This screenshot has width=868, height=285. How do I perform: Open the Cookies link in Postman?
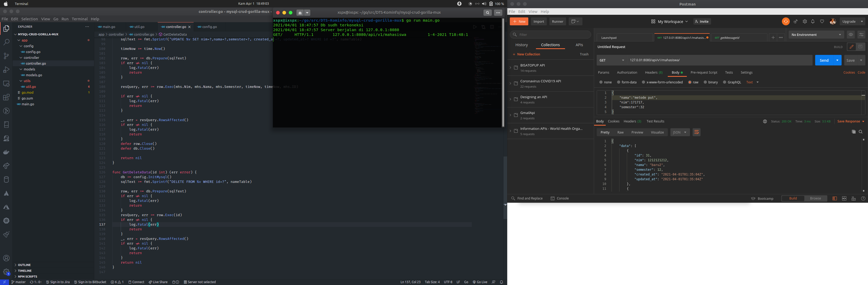[849, 72]
